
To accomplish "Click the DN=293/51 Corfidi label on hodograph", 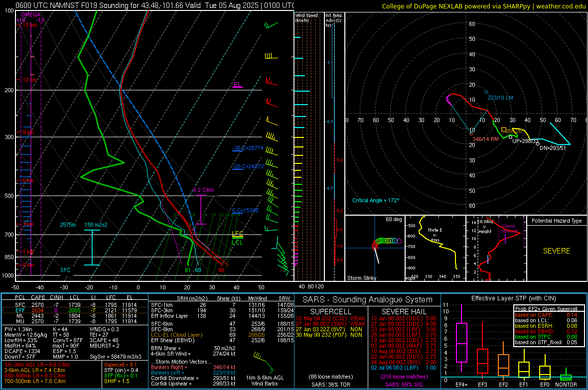I will (553, 148).
